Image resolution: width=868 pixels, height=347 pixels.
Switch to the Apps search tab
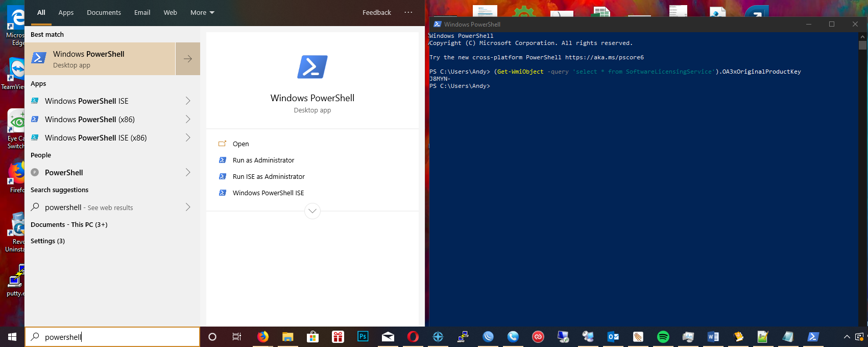coord(66,12)
